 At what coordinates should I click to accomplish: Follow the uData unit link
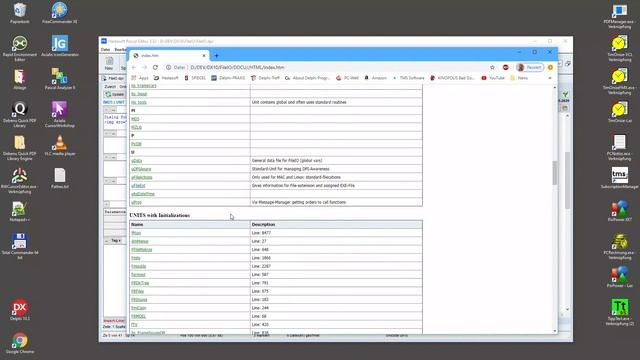click(x=137, y=161)
